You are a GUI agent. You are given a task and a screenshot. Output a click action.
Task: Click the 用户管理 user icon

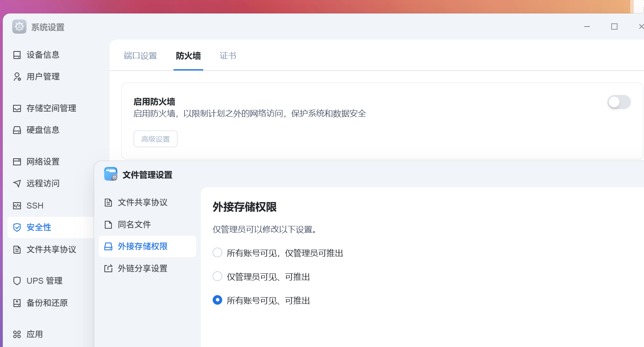point(17,77)
